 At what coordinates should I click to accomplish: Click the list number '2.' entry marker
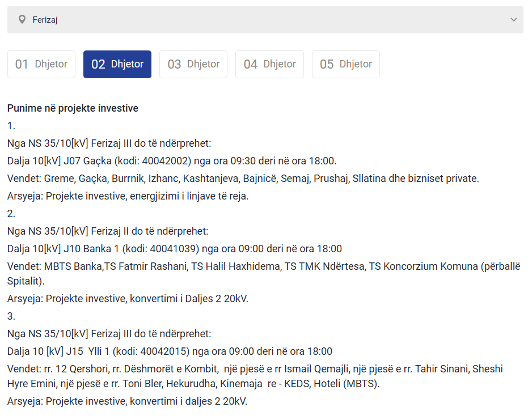(x=11, y=214)
